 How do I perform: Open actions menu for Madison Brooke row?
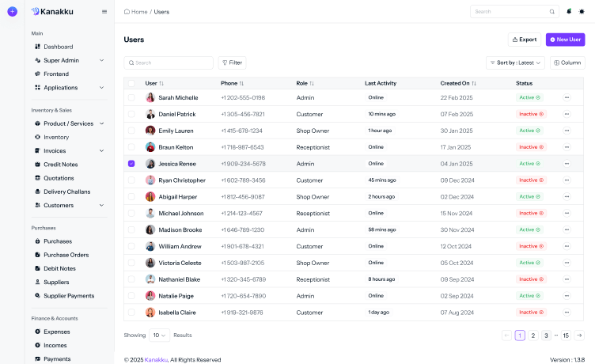567,229
